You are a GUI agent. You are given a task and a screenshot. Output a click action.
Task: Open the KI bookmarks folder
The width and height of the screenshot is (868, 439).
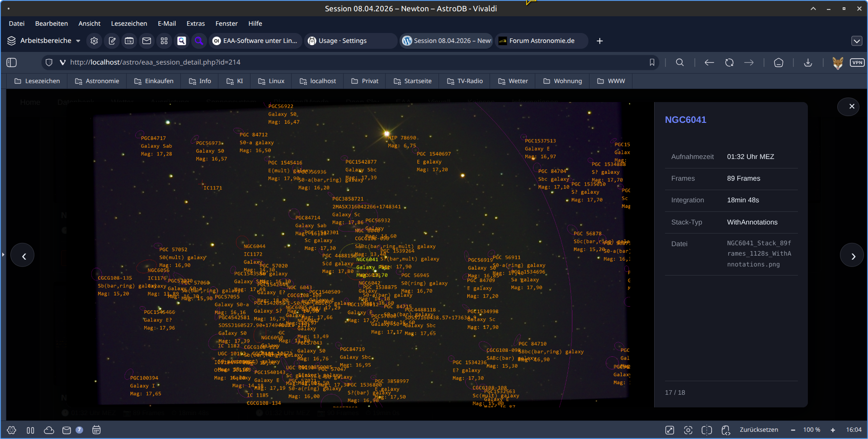coord(235,81)
